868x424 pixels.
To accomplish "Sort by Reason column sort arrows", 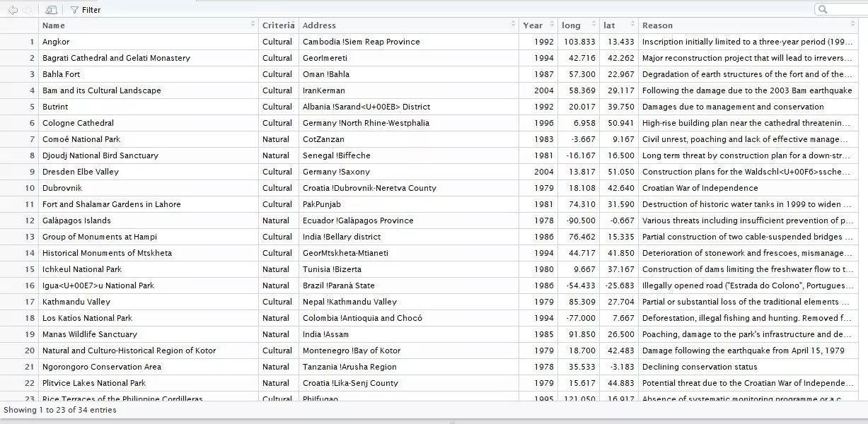I will tap(852, 25).
